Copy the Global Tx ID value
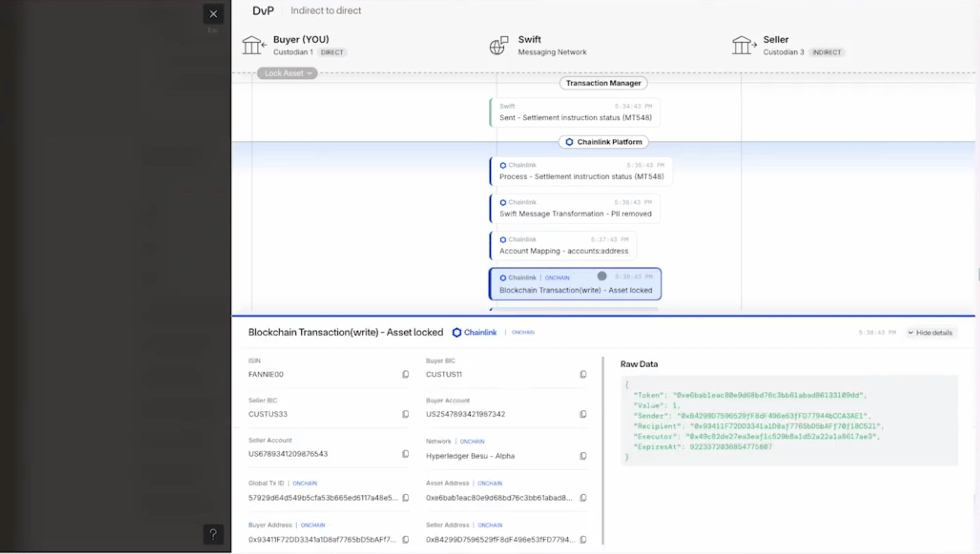Screen dimensions: 980x554 point(405,498)
